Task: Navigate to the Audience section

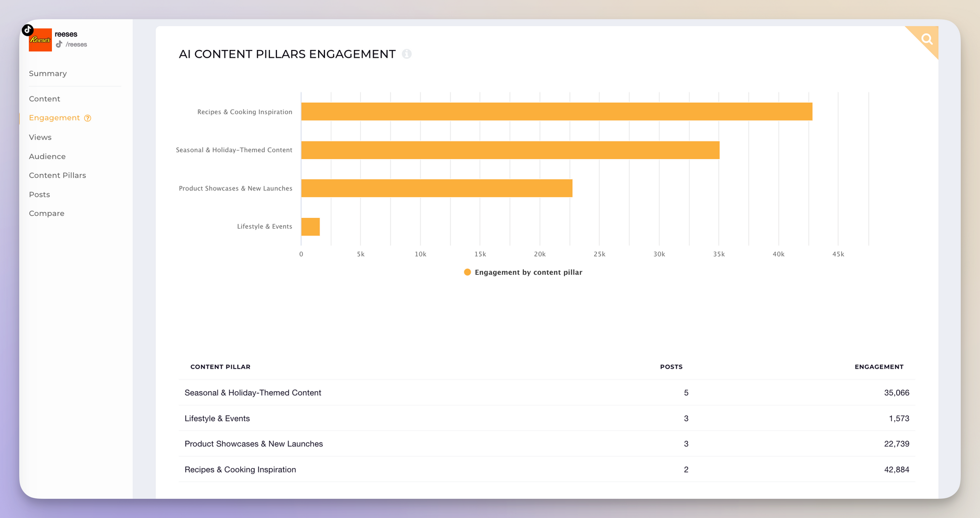Action: tap(47, 156)
